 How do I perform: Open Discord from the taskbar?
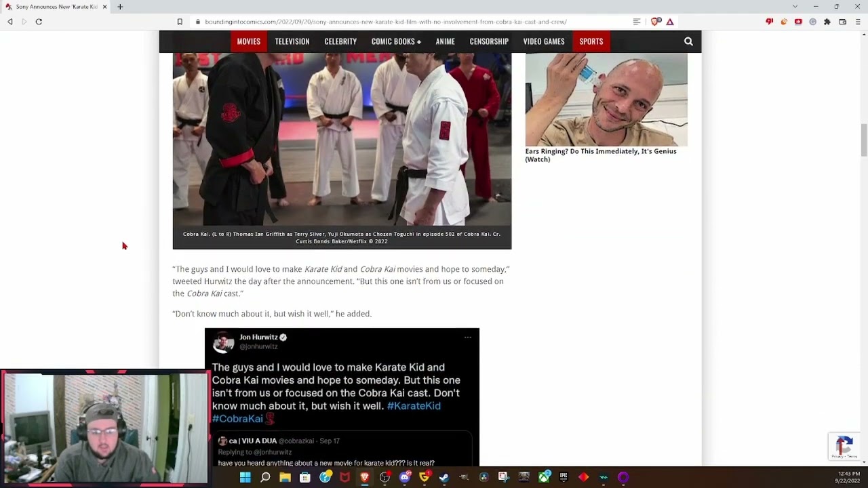(405, 477)
